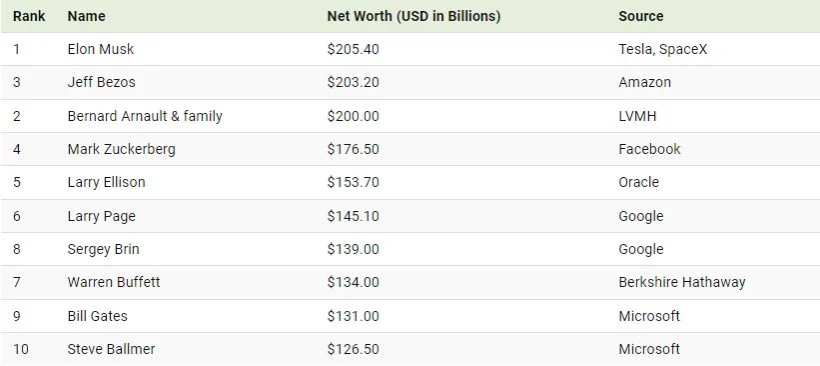Select the Jeff Bezos name cell
820x366 pixels.
[x=101, y=82]
